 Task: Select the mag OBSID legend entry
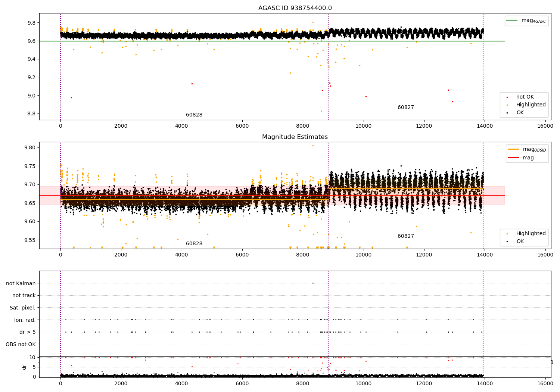[527, 149]
